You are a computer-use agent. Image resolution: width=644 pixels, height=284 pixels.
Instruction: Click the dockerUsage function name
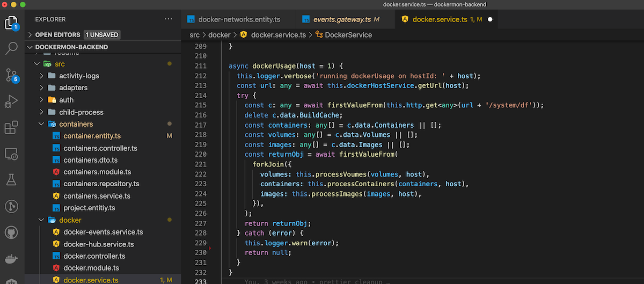coord(274,66)
